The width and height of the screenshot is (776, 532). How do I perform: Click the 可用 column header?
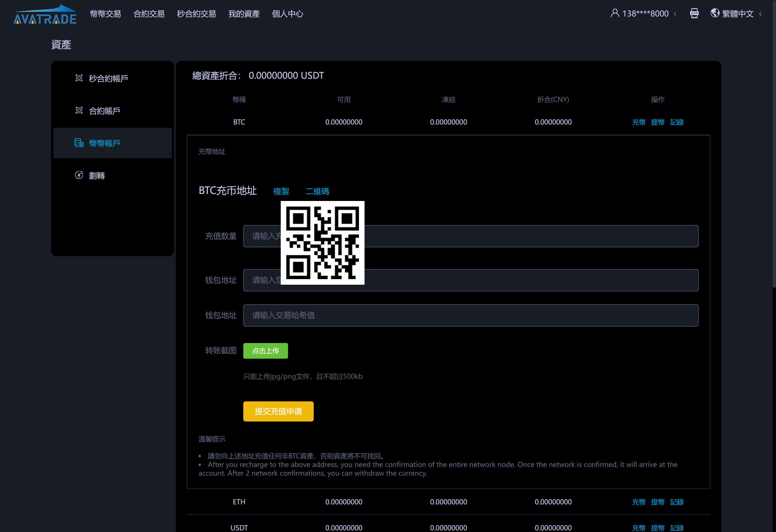344,99
